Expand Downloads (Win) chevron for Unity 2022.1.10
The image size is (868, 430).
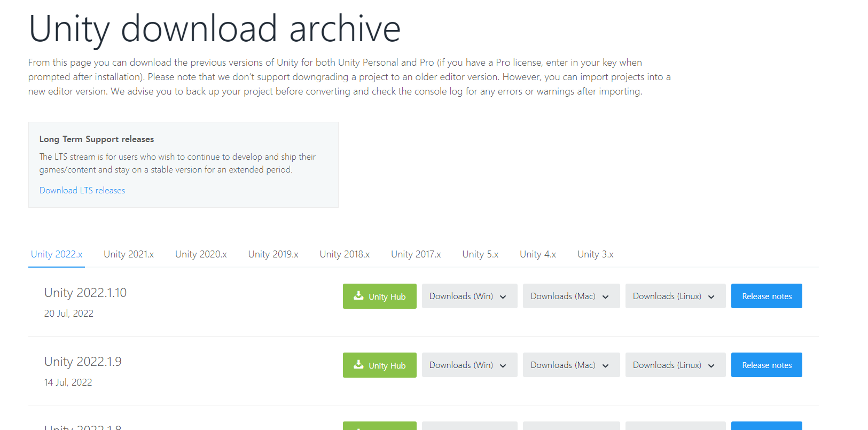pyautogui.click(x=503, y=297)
